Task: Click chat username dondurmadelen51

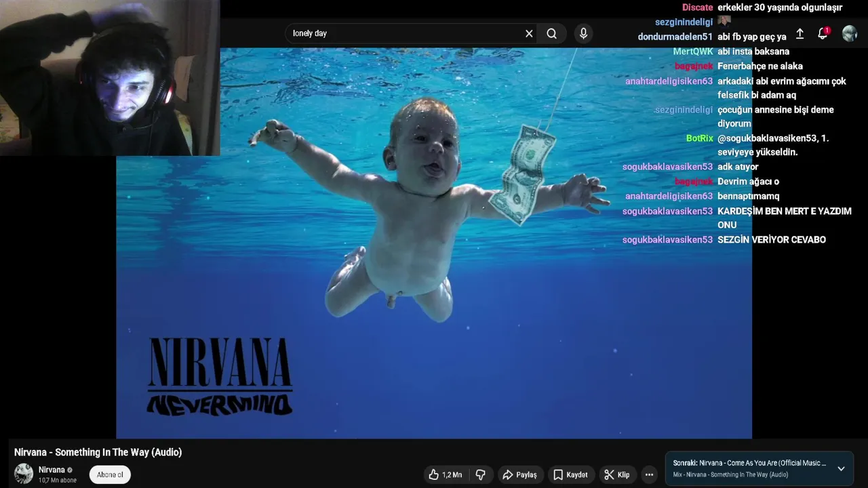Action: tap(675, 37)
